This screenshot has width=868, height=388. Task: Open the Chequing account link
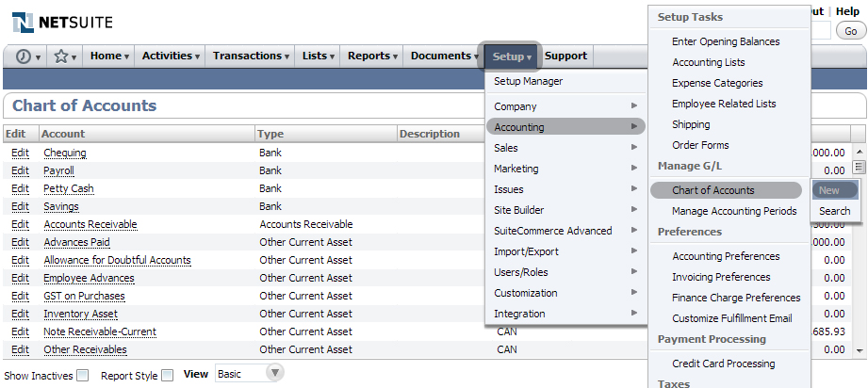coord(65,153)
